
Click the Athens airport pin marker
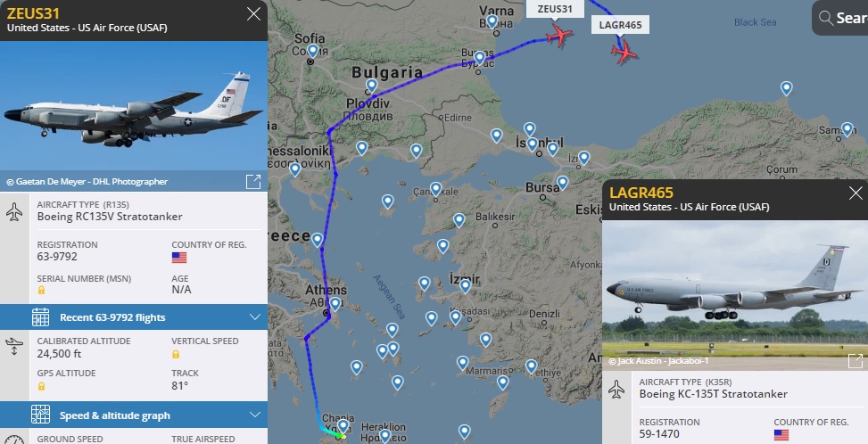tap(335, 304)
